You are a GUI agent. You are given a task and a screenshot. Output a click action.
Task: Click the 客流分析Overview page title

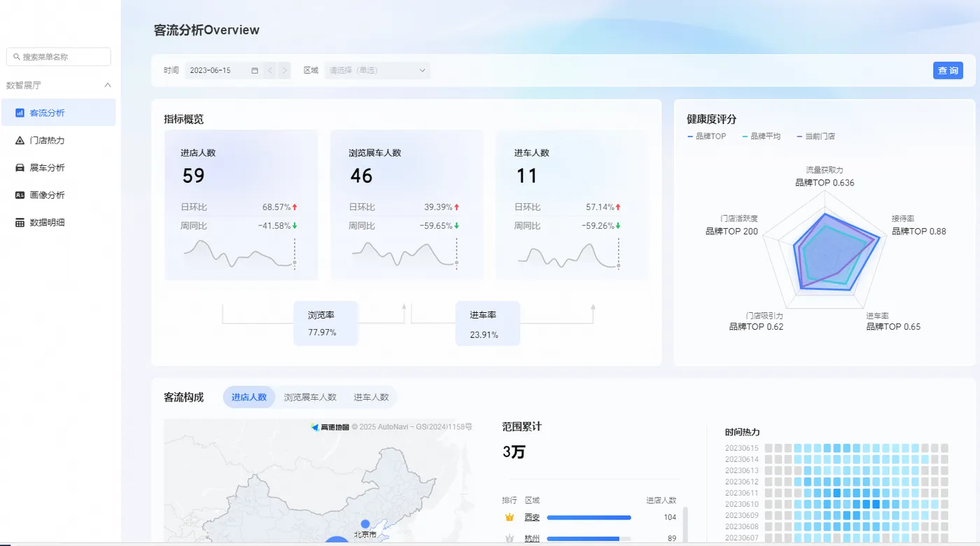[x=206, y=30]
